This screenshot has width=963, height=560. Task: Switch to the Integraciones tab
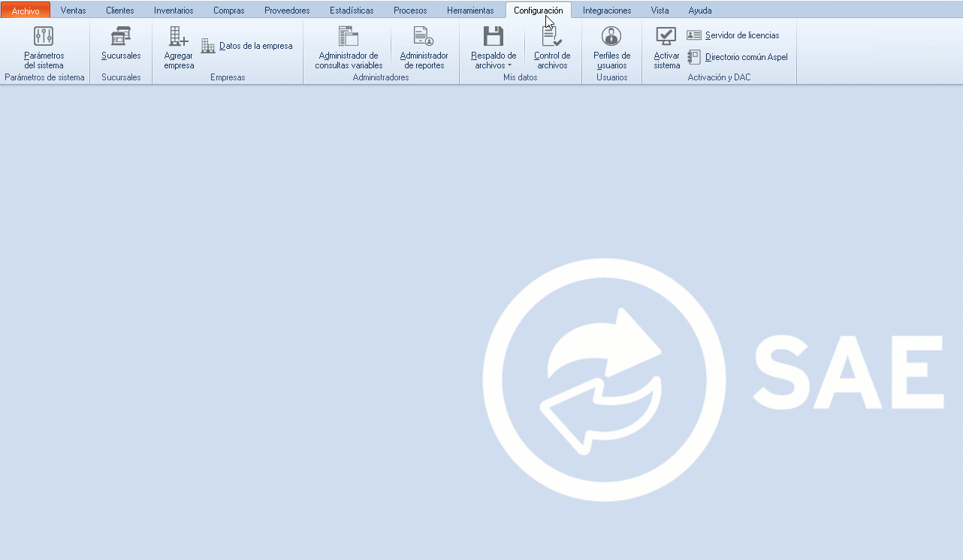click(607, 11)
